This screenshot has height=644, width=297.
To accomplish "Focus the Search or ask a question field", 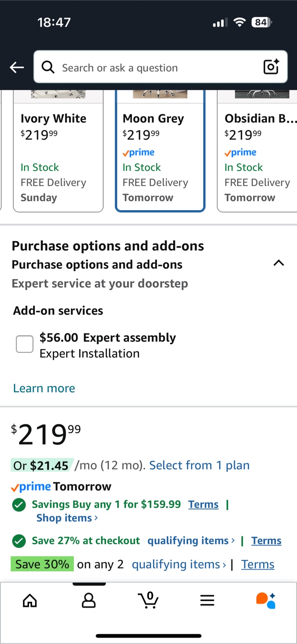I will tap(160, 67).
